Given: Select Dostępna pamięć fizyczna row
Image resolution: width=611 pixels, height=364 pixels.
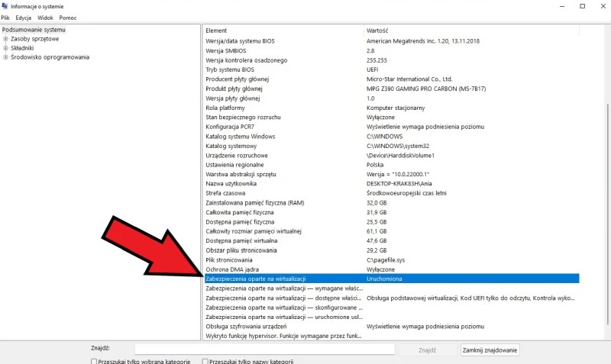Looking at the screenshot, I should coord(391,221).
